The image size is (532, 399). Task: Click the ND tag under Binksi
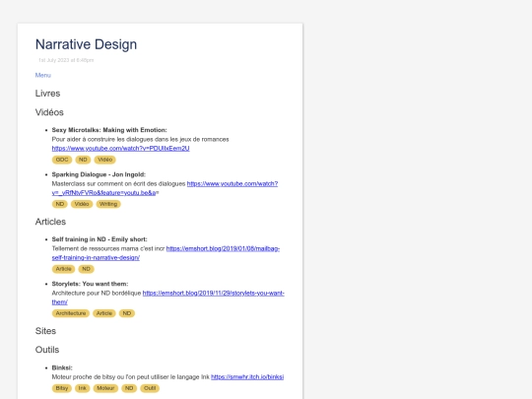tap(129, 388)
